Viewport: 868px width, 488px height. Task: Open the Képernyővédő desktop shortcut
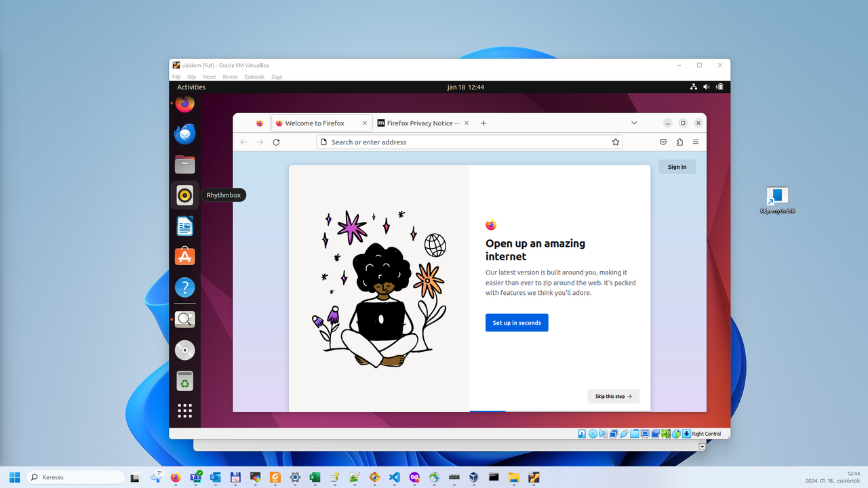[777, 201]
